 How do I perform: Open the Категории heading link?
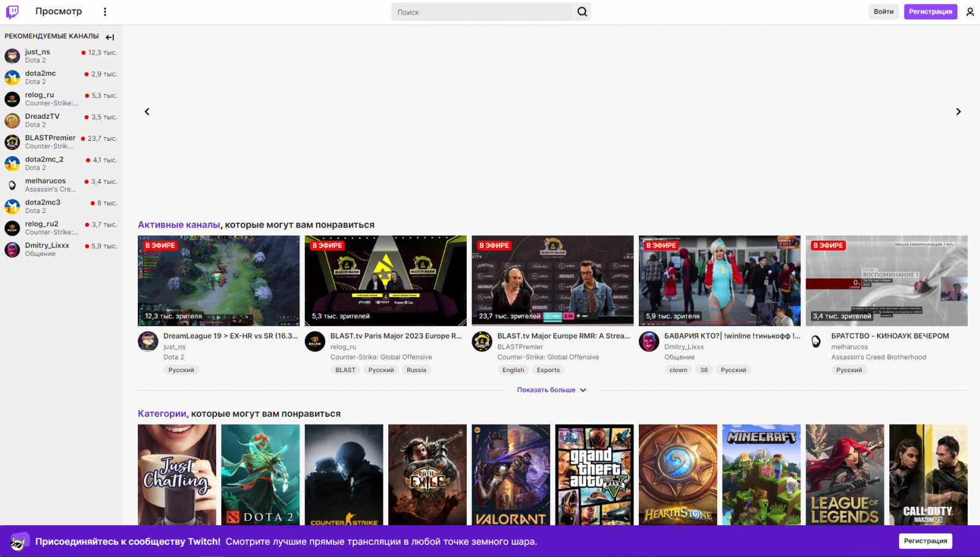[162, 414]
